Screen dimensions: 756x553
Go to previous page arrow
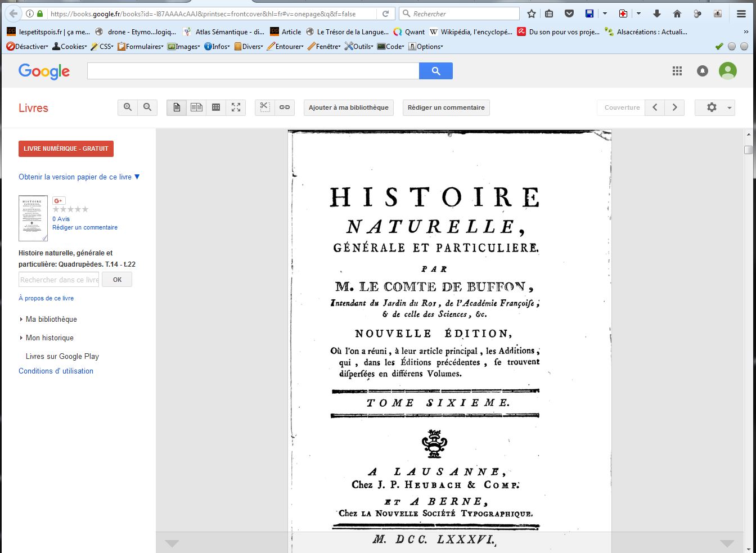655,107
